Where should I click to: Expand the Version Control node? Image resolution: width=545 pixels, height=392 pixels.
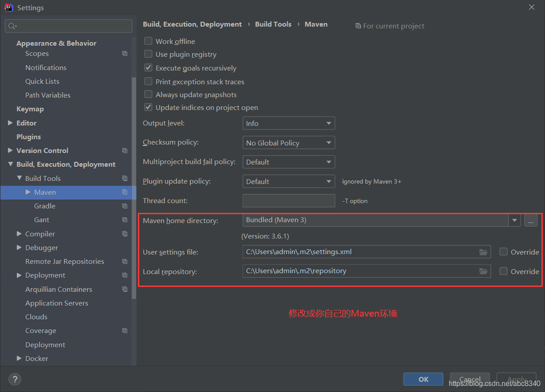tap(10, 150)
